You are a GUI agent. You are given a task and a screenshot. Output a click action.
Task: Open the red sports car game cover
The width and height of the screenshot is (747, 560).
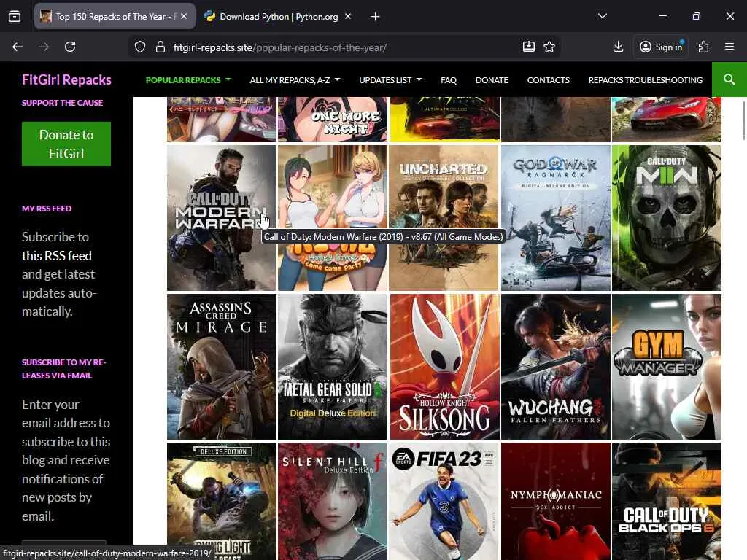point(667,119)
